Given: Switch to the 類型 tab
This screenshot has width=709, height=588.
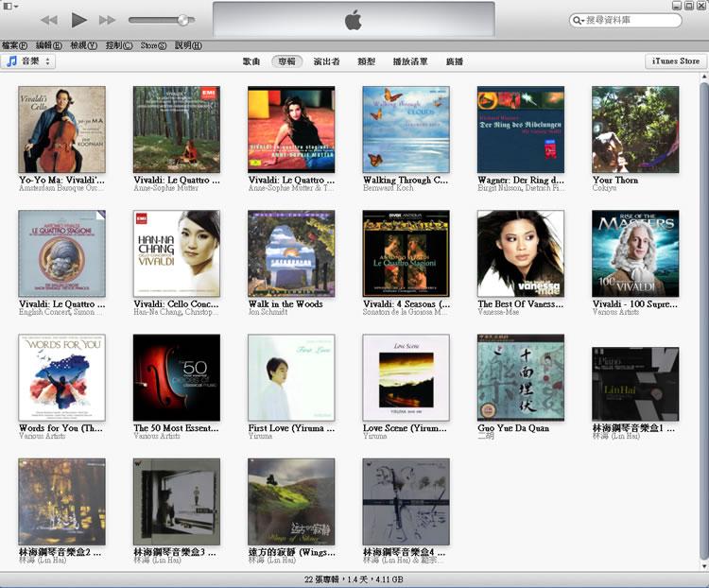Looking at the screenshot, I should 366,61.
